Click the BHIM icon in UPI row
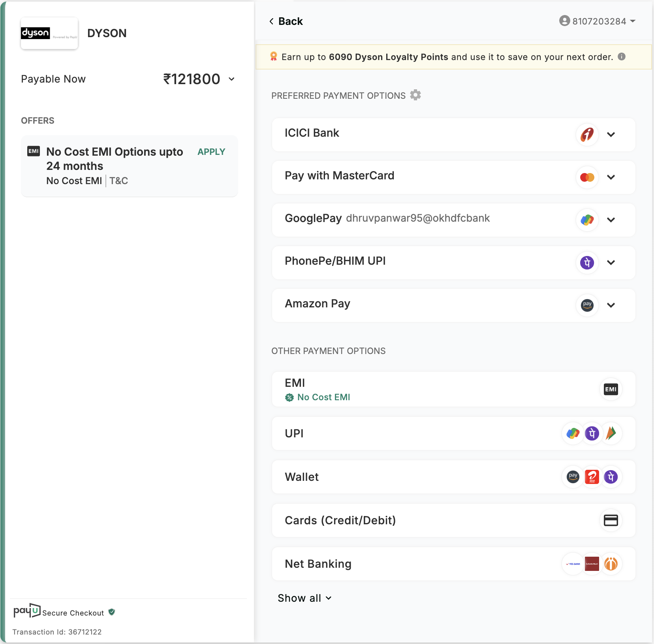 point(611,433)
